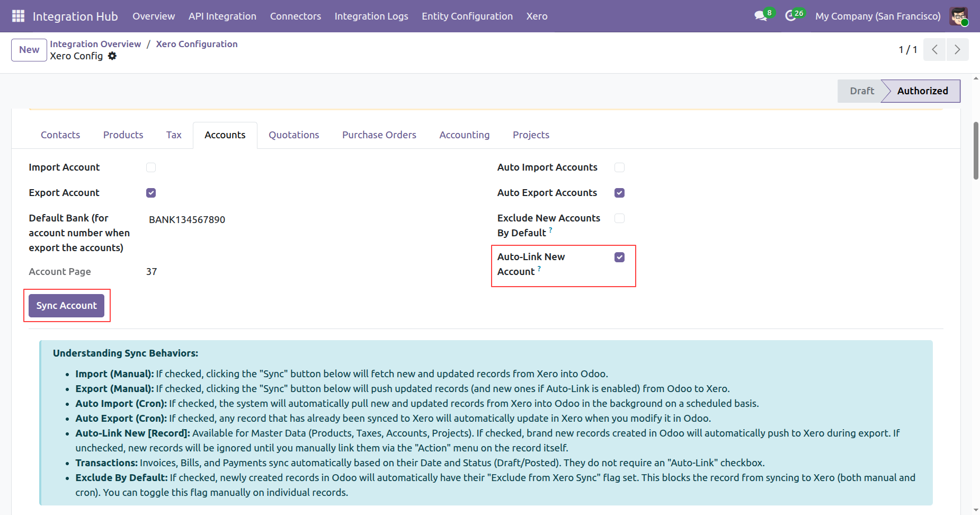The height and width of the screenshot is (515, 980).
Task: Click the New button
Action: [29, 50]
